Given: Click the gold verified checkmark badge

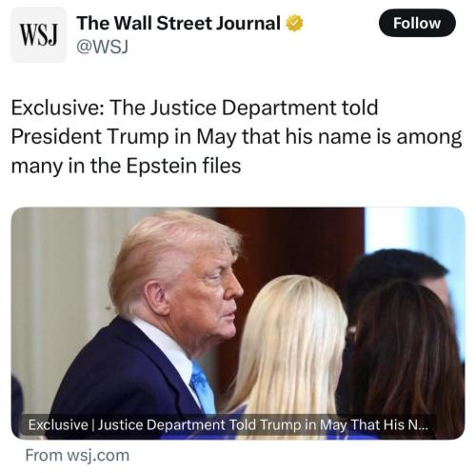Looking at the screenshot, I should pyautogui.click(x=294, y=24).
